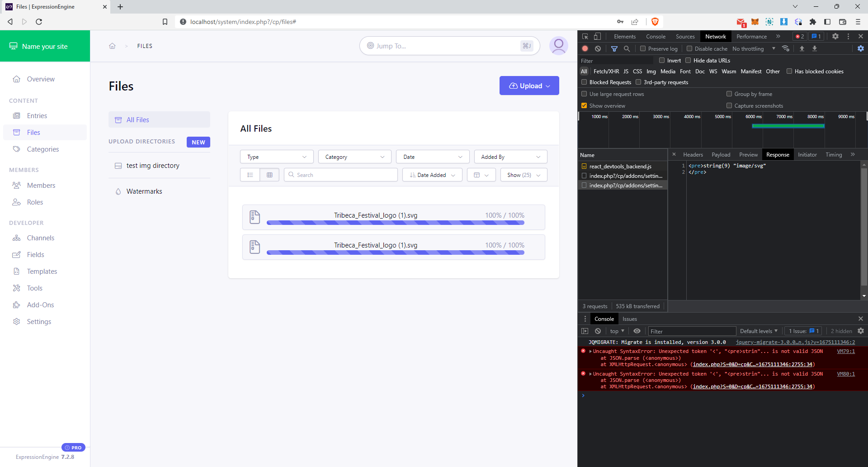868x467 pixels.
Task: Open the Add-Ons section icon
Action: pos(17,305)
